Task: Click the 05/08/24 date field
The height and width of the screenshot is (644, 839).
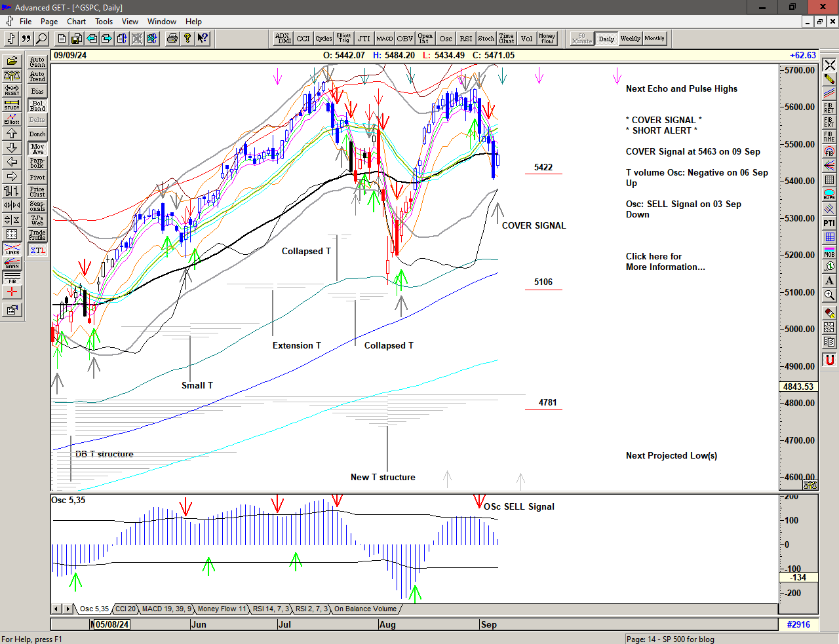Action: click(111, 624)
